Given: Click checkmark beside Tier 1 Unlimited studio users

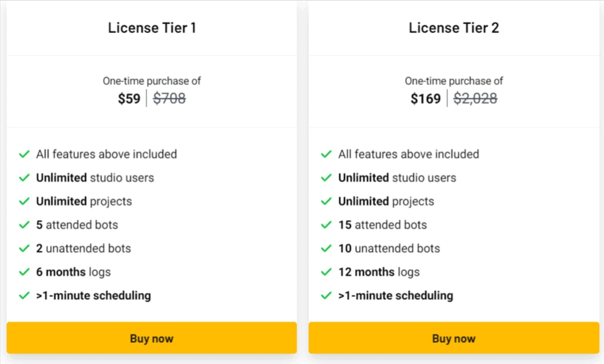Looking at the screenshot, I should pos(24,178).
